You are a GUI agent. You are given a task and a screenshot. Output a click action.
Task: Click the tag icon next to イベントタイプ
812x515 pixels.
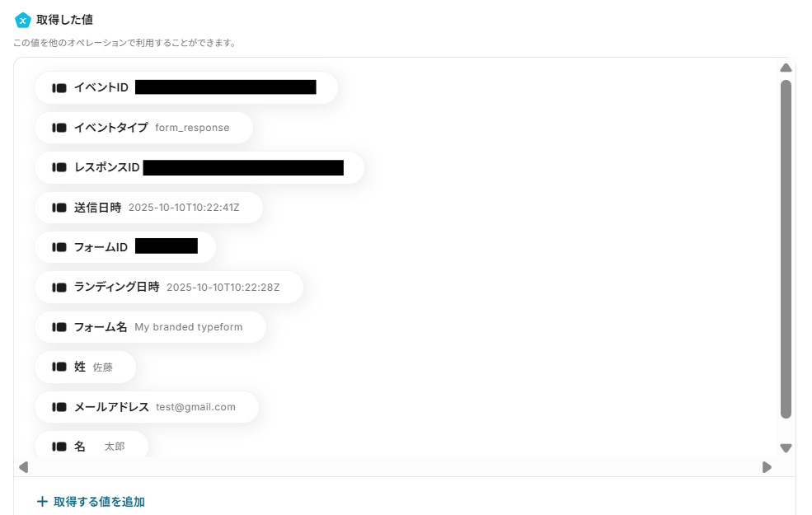coord(59,128)
